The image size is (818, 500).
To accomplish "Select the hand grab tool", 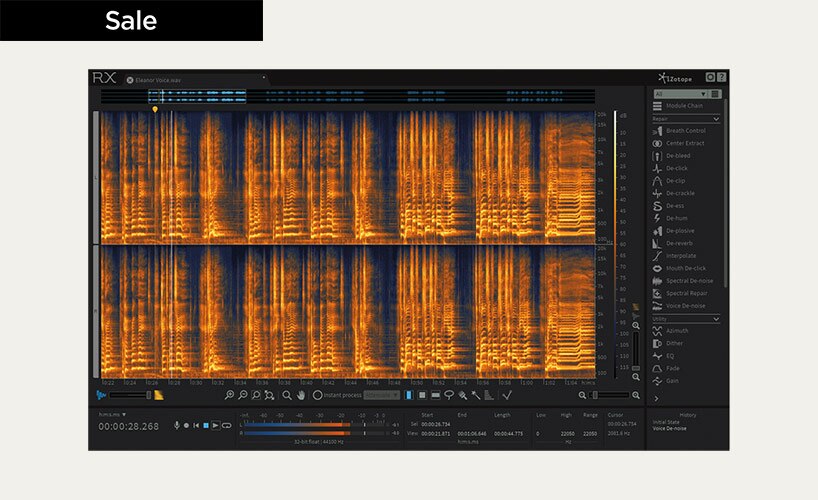I will 301,396.
